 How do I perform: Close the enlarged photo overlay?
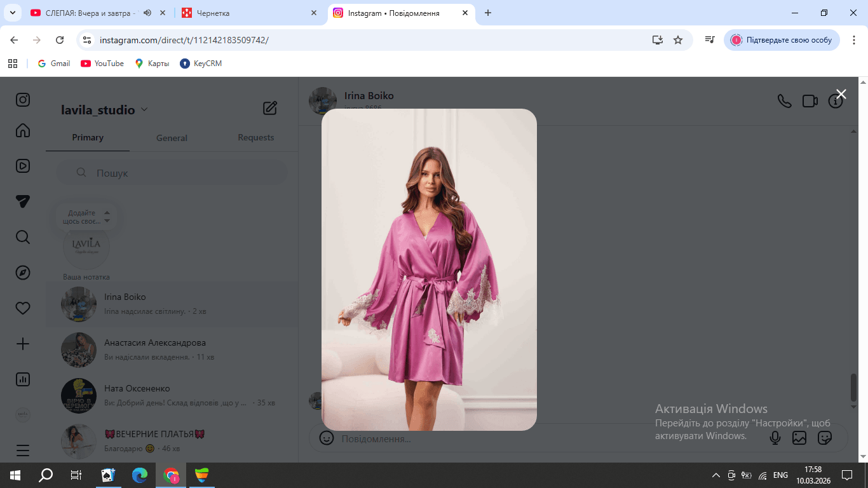(841, 94)
